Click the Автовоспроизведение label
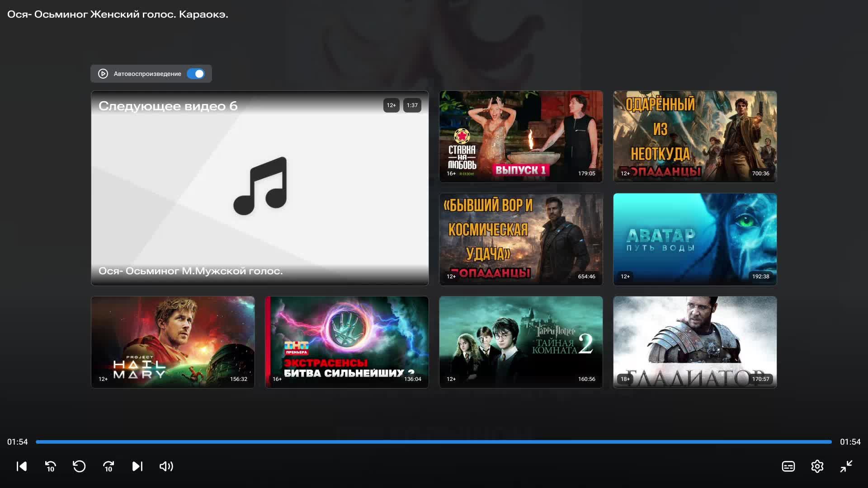Screen dimensions: 868x488 tap(147, 74)
